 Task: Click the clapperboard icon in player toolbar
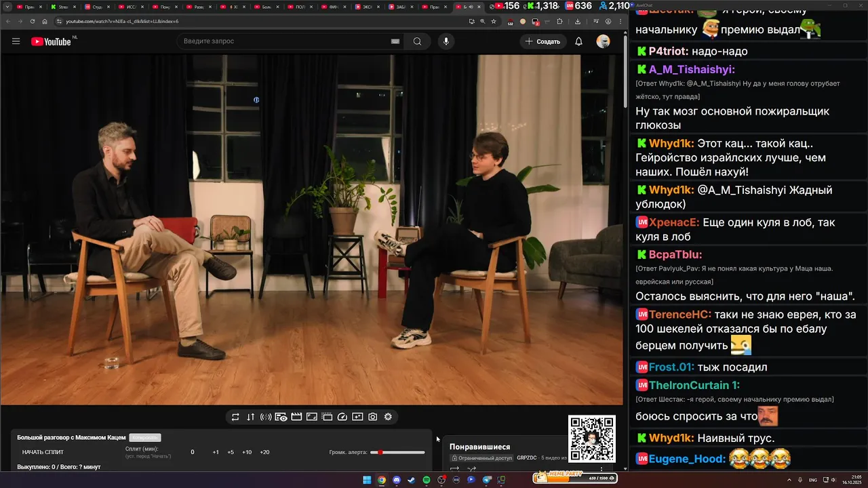coord(296,417)
